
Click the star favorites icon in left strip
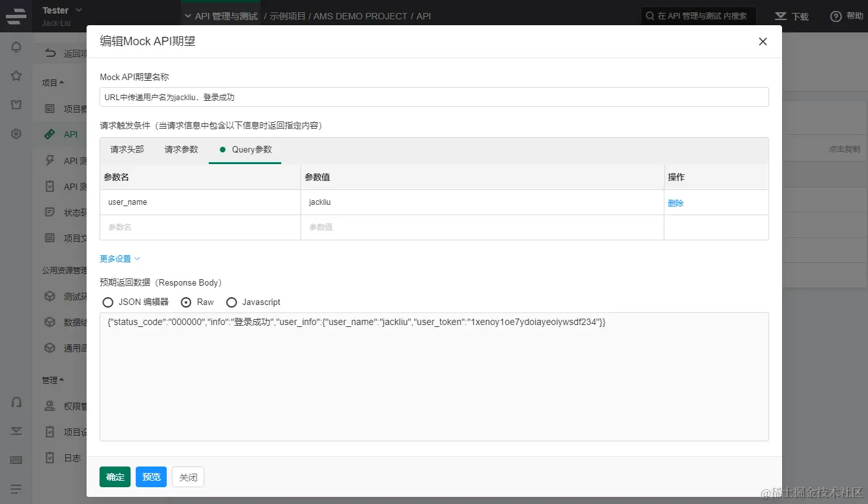16,76
